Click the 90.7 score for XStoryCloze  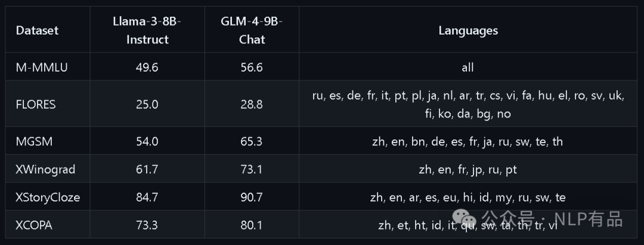pyautogui.click(x=251, y=197)
